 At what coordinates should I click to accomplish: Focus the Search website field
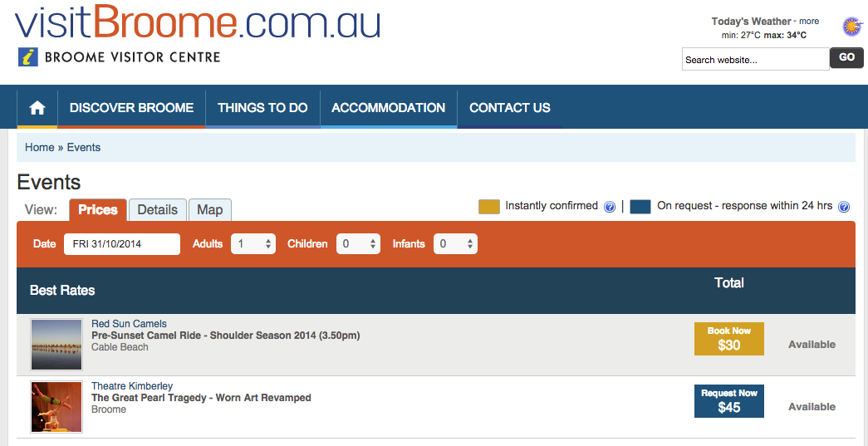(756, 59)
